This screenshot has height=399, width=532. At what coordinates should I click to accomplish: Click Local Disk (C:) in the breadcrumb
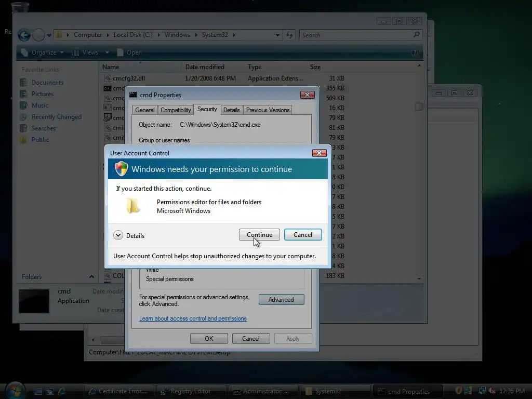[x=133, y=35]
